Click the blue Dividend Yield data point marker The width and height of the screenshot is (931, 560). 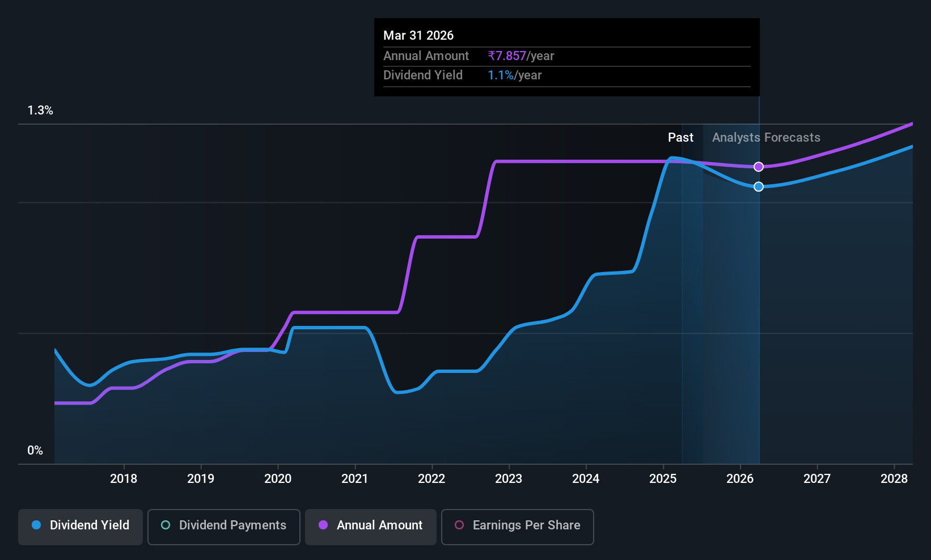[x=759, y=186]
